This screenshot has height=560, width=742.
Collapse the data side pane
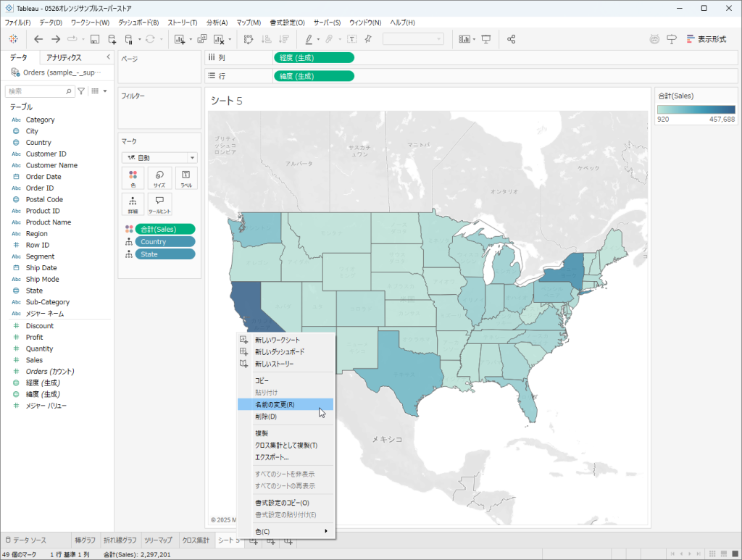[108, 57]
